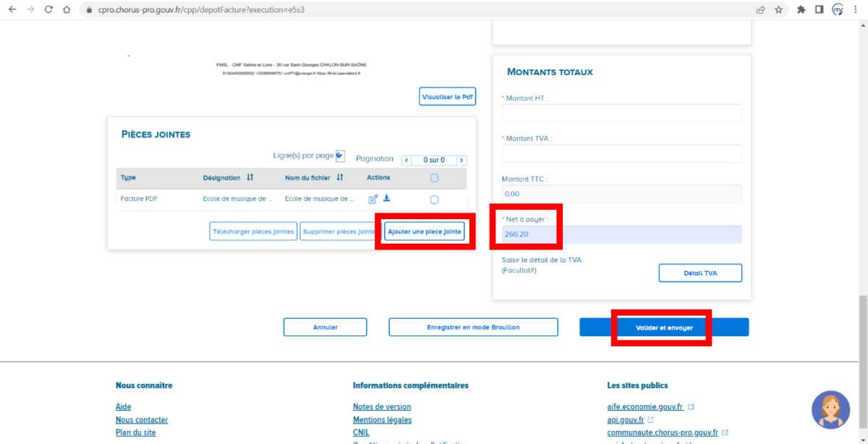The height and width of the screenshot is (444, 868).
Task: Open the chatbot assistant avatar
Action: [x=830, y=409]
